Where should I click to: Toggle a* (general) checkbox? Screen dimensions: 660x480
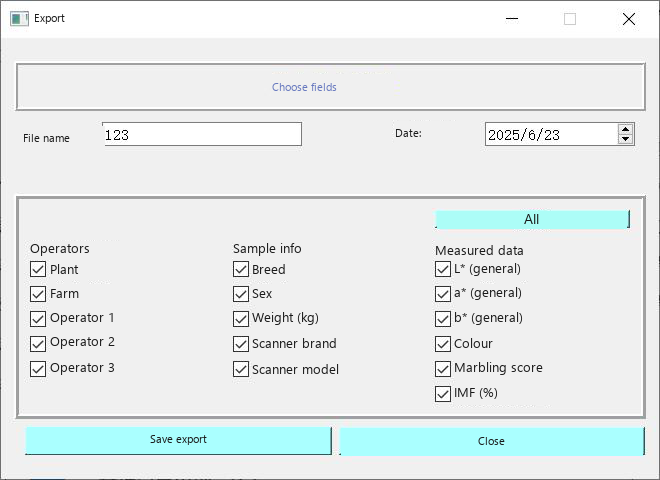click(x=443, y=293)
